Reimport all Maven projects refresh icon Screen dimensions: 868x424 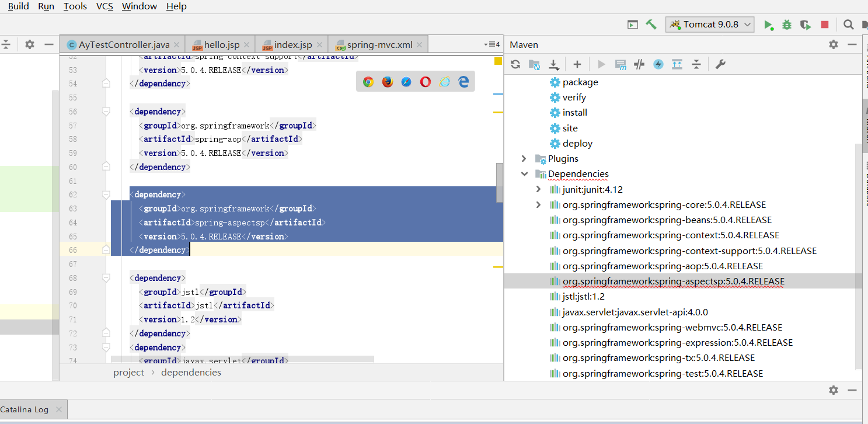515,64
